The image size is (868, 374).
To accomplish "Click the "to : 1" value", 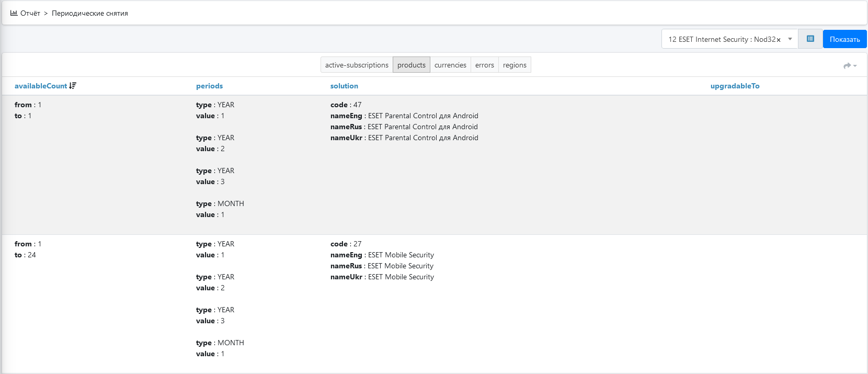I will pos(23,116).
